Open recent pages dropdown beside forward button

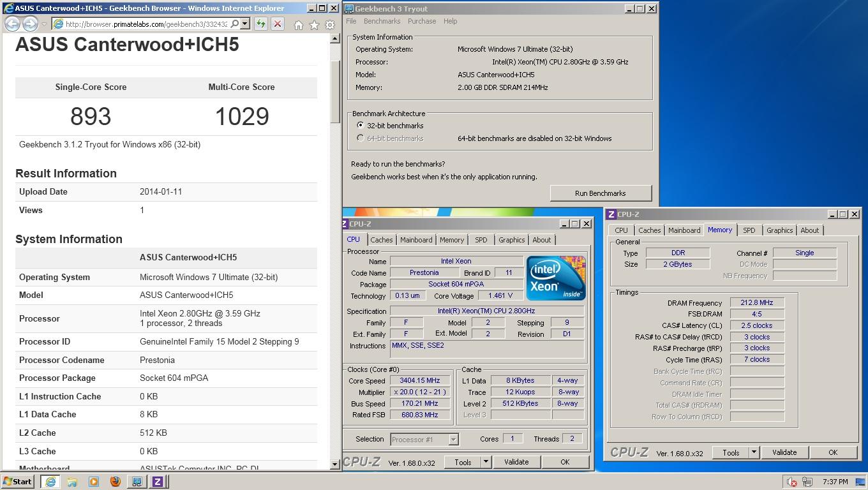[44, 24]
